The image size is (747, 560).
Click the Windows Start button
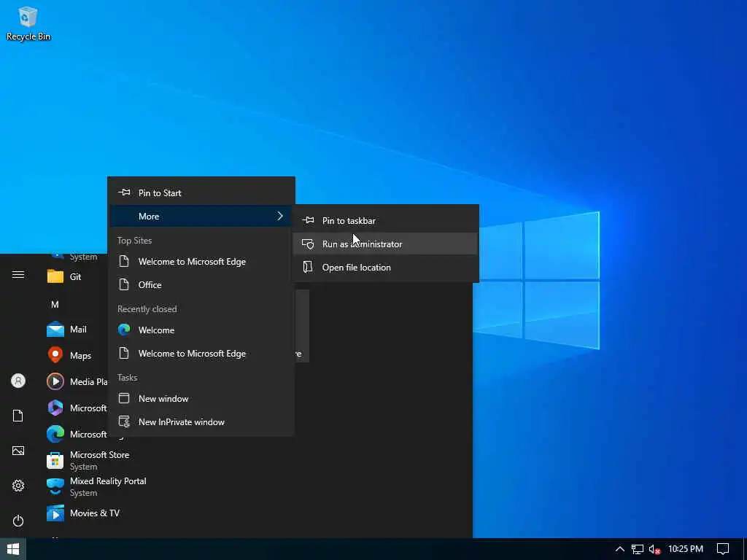point(13,549)
